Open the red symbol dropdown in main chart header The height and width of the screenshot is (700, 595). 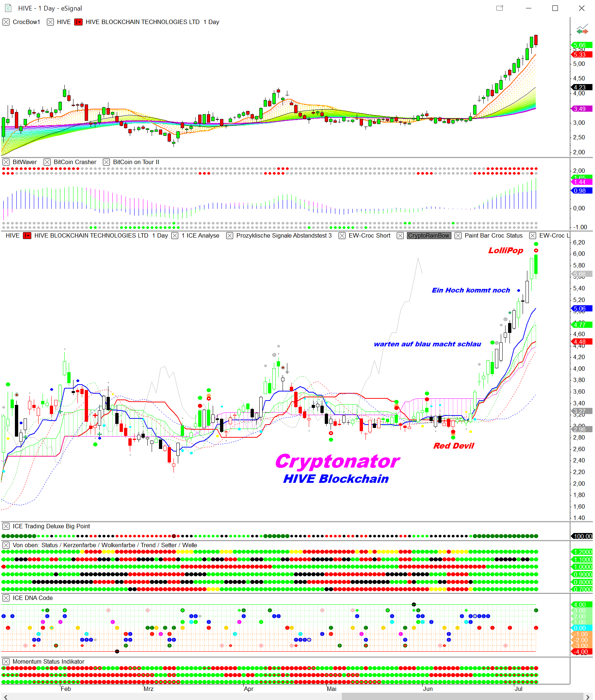pyautogui.click(x=27, y=235)
